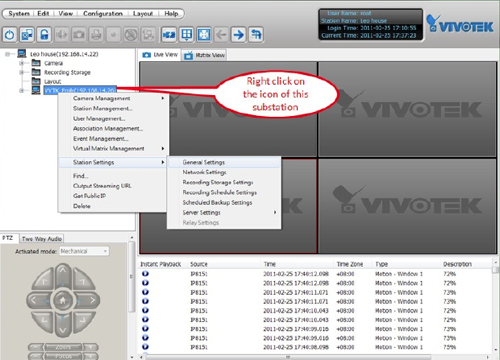Screen dimensions: 500x360
Task: Collapse the Leo house root node
Action: click(x=8, y=54)
